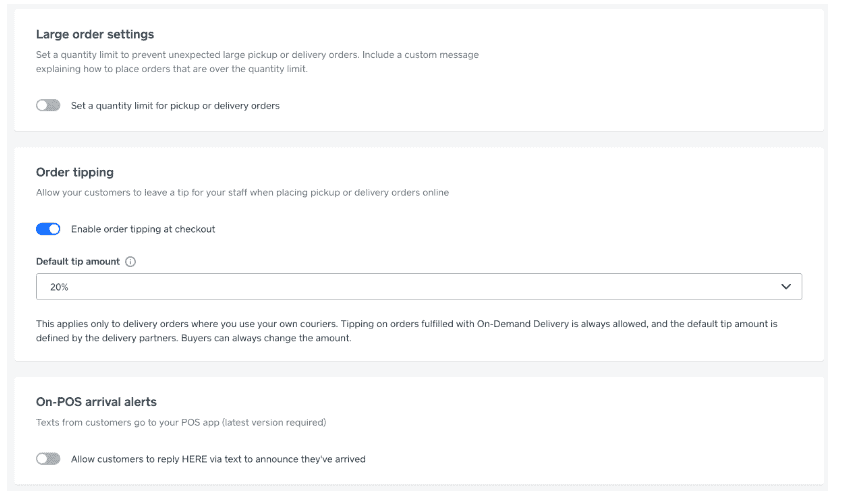Image resolution: width=842 pixels, height=499 pixels.
Task: Open the Default tip amount select box
Action: tap(419, 286)
